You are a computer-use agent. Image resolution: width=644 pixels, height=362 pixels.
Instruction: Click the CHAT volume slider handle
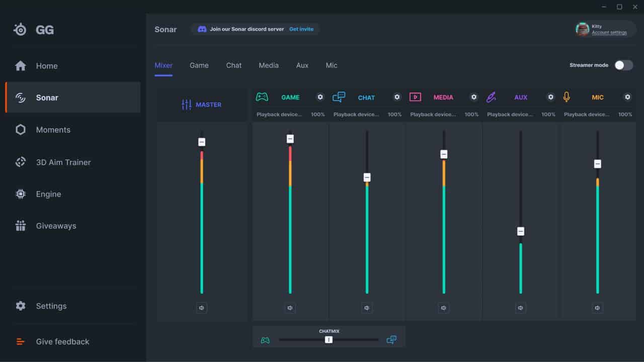pos(367,177)
